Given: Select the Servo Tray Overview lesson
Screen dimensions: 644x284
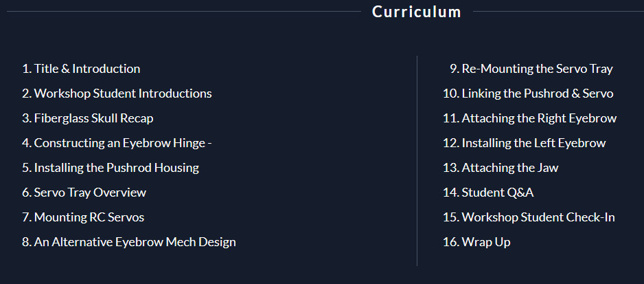Looking at the screenshot, I should click(x=84, y=193).
